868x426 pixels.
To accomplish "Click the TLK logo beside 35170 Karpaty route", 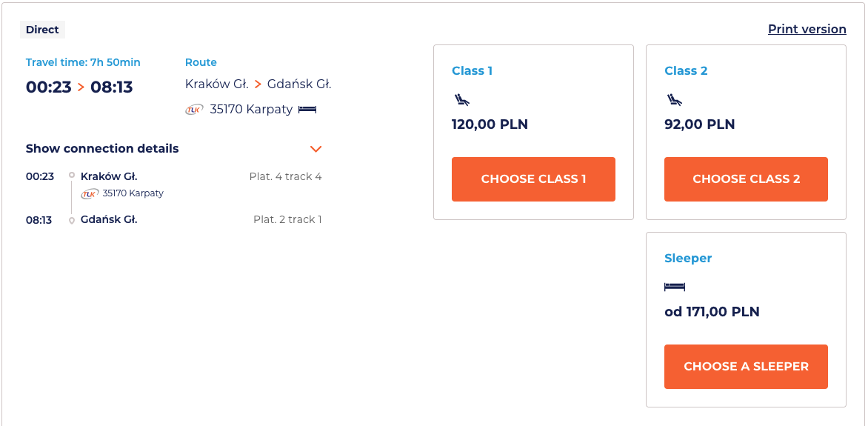I will pyautogui.click(x=195, y=110).
